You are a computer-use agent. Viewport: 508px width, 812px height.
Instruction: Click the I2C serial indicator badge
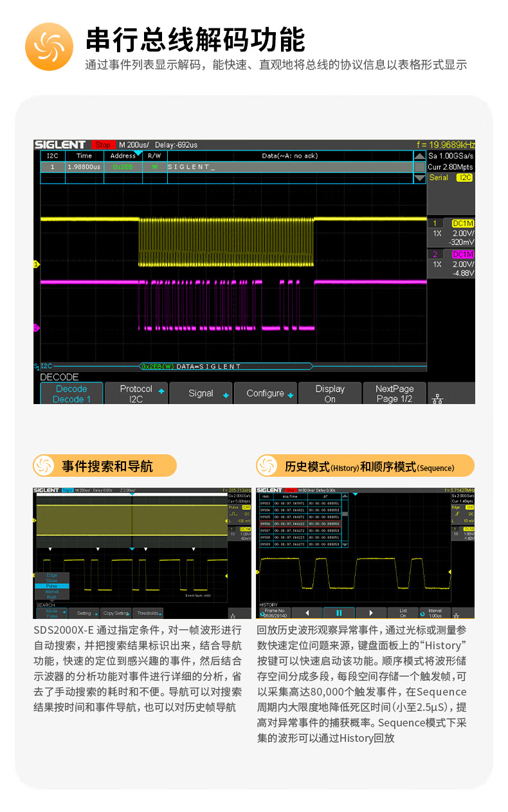(x=464, y=178)
